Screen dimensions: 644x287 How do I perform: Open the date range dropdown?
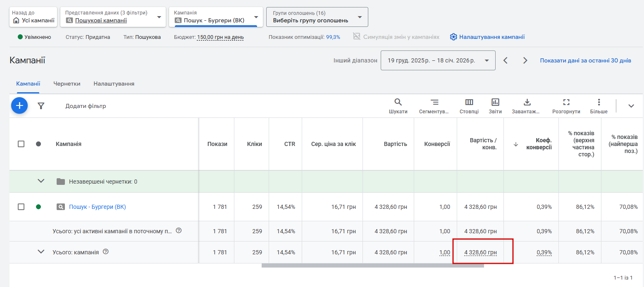[438, 60]
